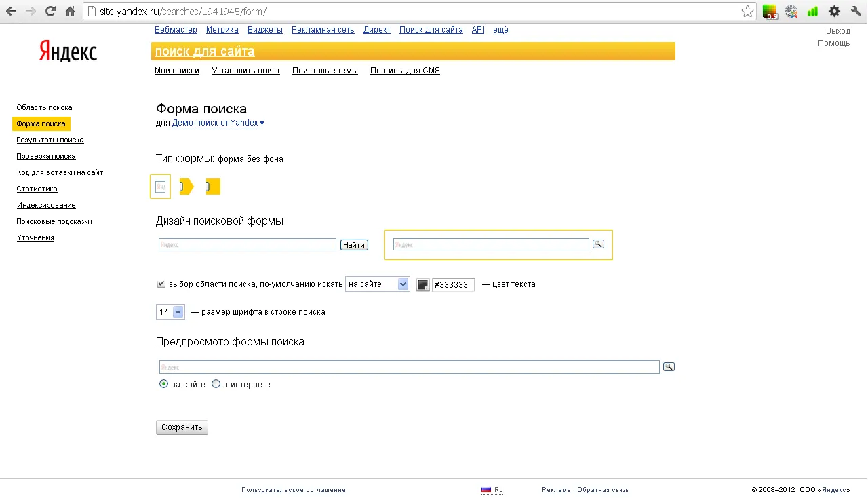Select the yellow arrow form type icon
This screenshot has height=498, width=868.
pyautogui.click(x=186, y=187)
